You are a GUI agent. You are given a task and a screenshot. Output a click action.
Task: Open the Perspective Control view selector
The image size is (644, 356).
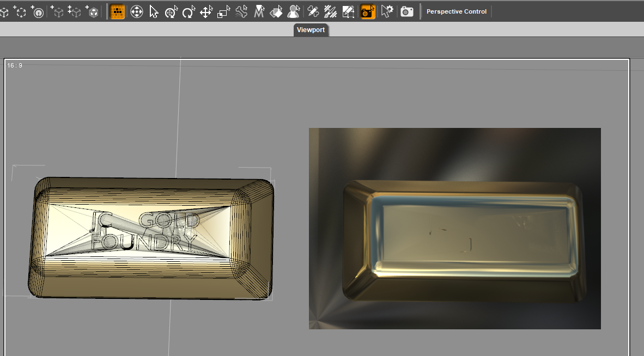point(457,11)
